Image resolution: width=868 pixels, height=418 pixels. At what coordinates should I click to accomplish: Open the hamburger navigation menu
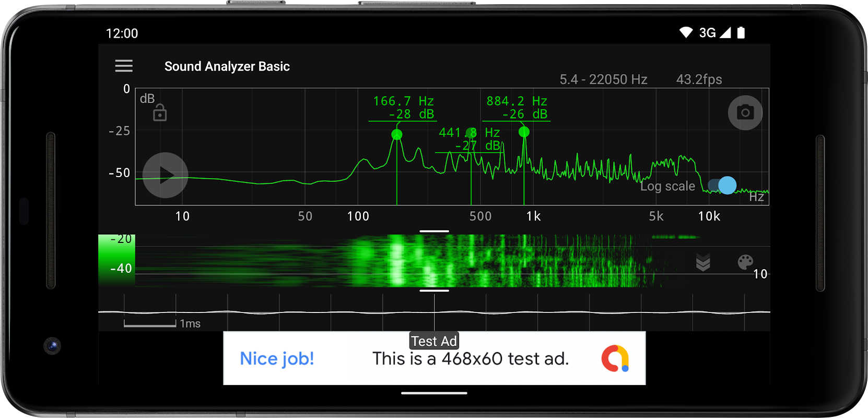click(124, 66)
